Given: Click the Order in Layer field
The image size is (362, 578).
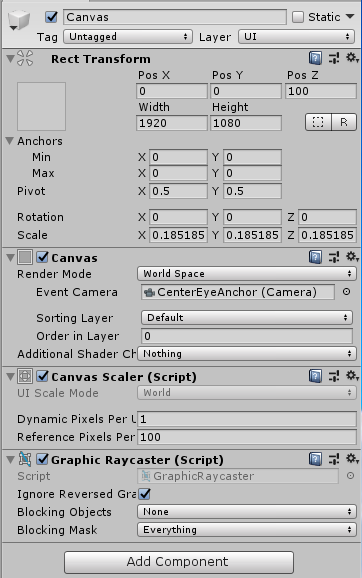Looking at the screenshot, I should [247, 336].
